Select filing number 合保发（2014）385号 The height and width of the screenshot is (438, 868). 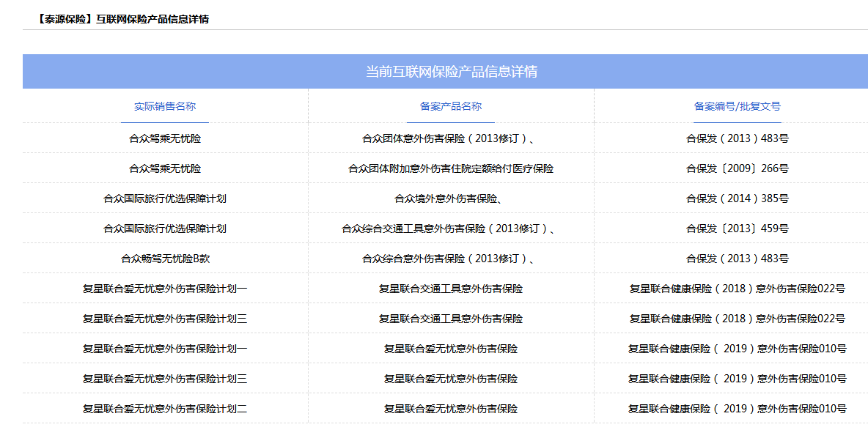737,198
